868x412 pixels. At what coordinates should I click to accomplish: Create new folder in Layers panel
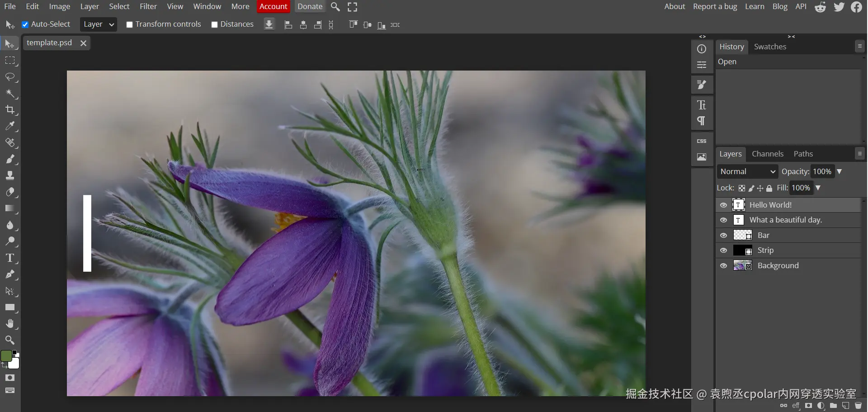(833, 406)
